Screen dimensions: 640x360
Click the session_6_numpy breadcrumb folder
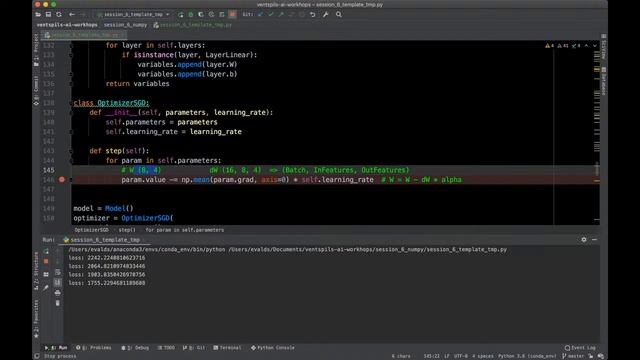[125, 25]
